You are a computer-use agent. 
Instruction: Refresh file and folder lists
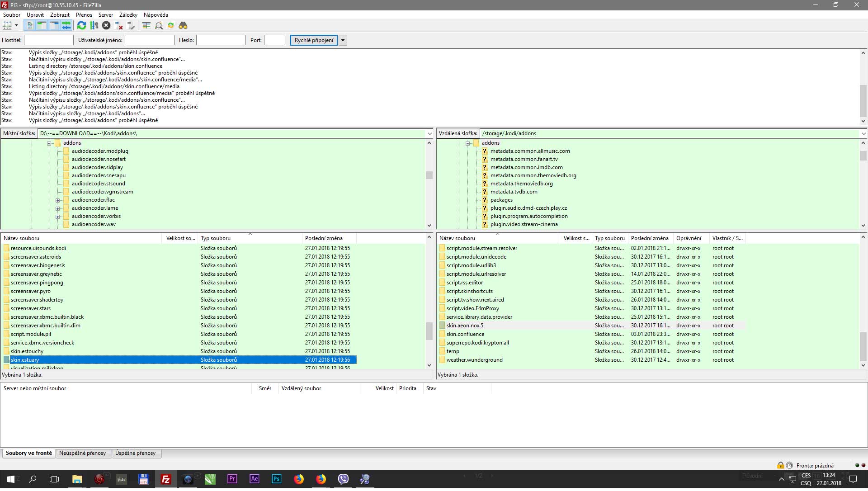tap(81, 26)
